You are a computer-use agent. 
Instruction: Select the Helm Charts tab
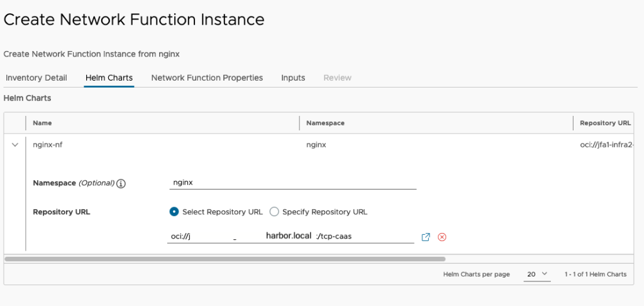[x=109, y=77]
